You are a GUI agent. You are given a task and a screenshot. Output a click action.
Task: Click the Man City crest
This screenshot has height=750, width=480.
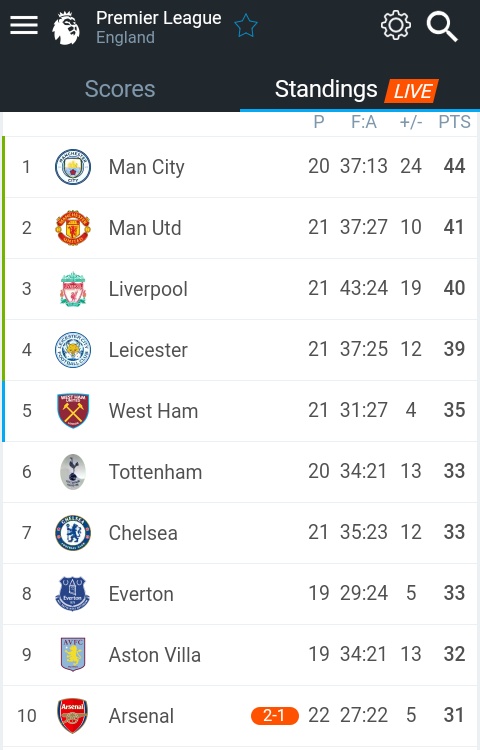pyautogui.click(x=73, y=167)
